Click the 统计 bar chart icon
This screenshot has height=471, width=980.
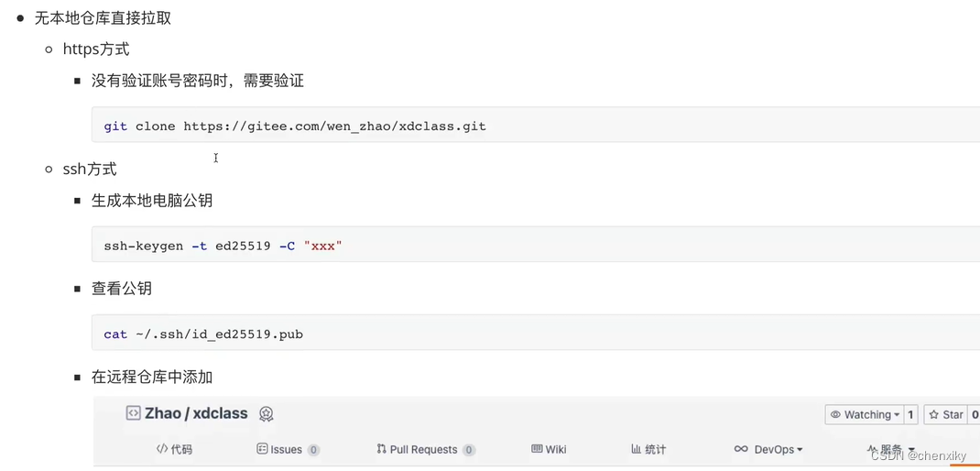click(636, 449)
